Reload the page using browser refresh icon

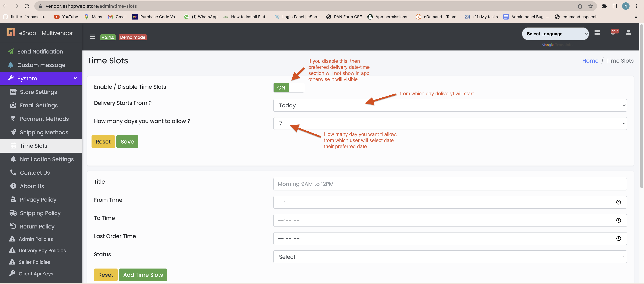pyautogui.click(x=27, y=6)
